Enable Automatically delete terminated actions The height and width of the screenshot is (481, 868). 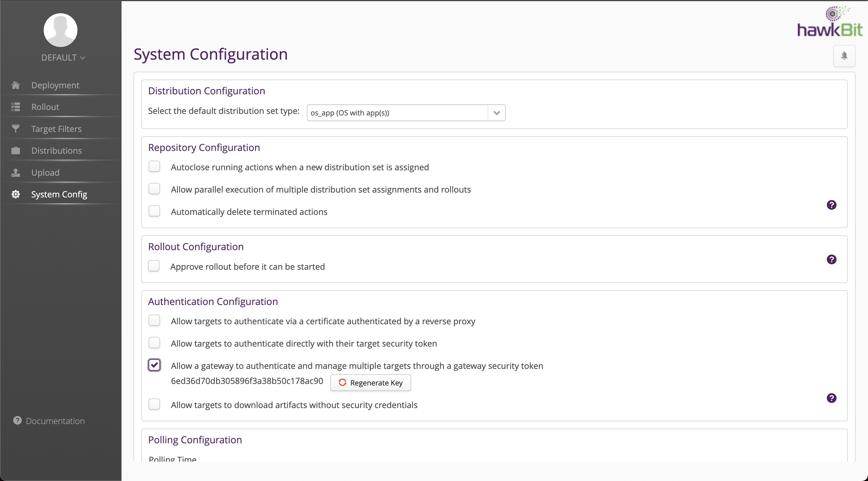154,211
